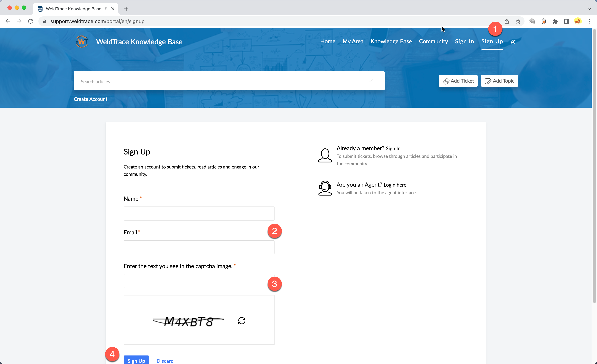
Task: Click the captcha image M4XBT8
Action: (x=188, y=321)
